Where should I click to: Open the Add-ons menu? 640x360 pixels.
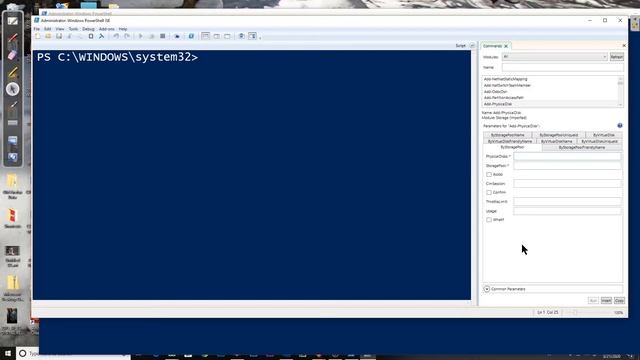click(x=107, y=29)
